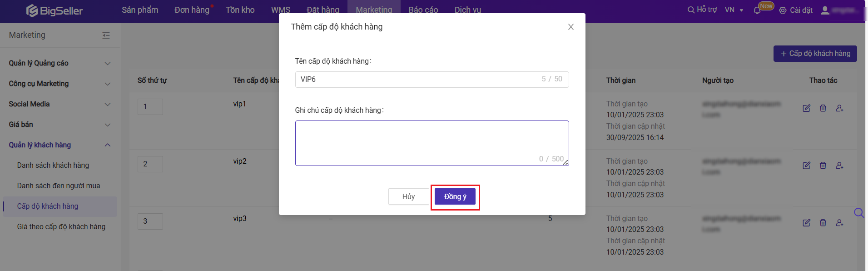This screenshot has width=868, height=271.
Task: Open Danh sách đen người mua page
Action: 59,186
